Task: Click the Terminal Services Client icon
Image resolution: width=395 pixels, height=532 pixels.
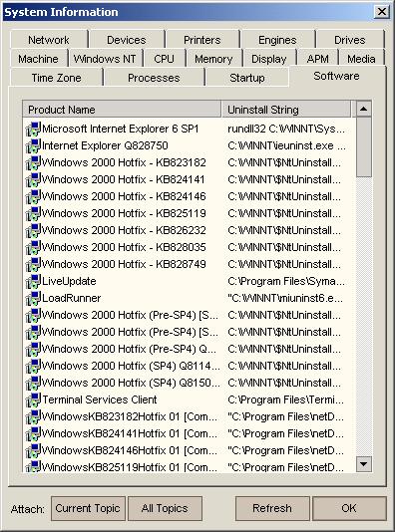Action: (x=33, y=400)
